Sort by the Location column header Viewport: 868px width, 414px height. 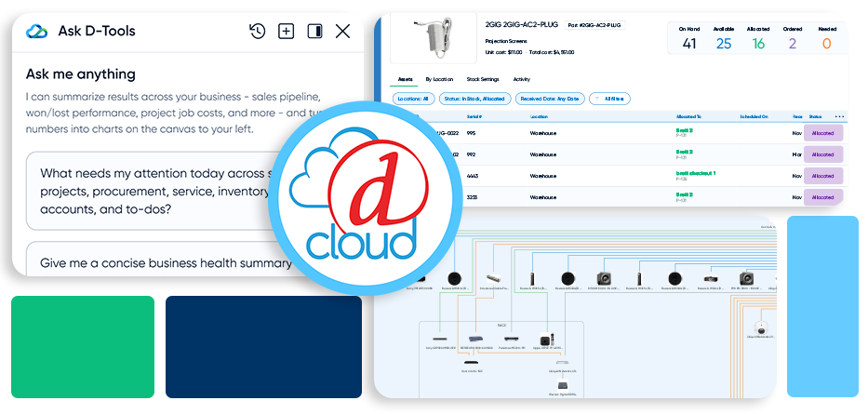(x=540, y=117)
